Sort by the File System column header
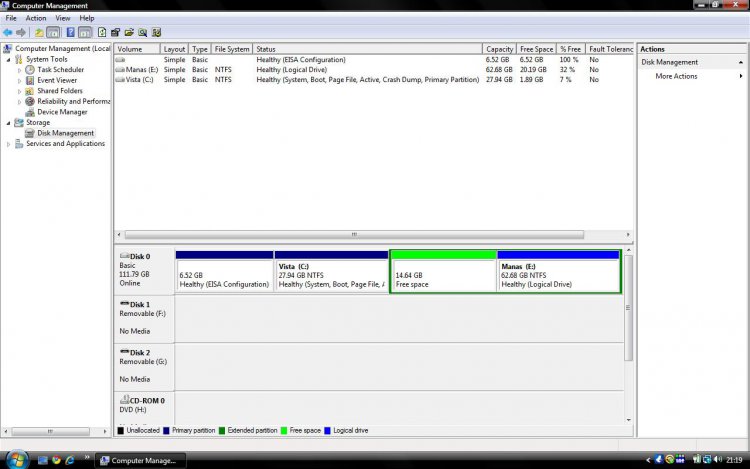 coord(232,49)
